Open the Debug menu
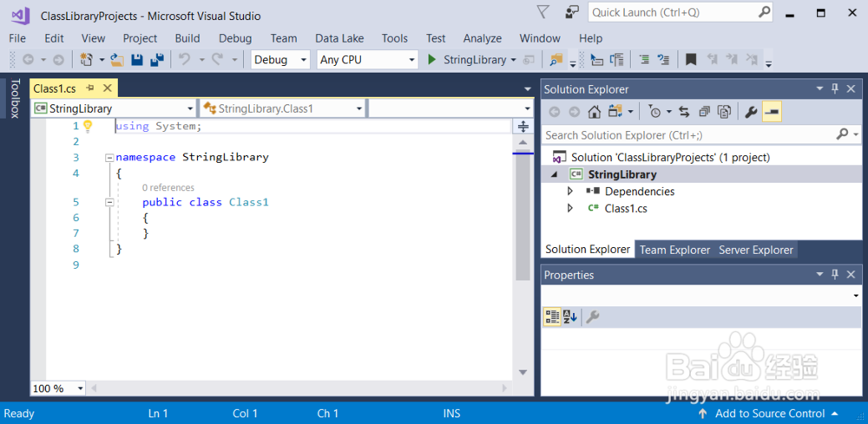The height and width of the screenshot is (424, 868). tap(235, 38)
